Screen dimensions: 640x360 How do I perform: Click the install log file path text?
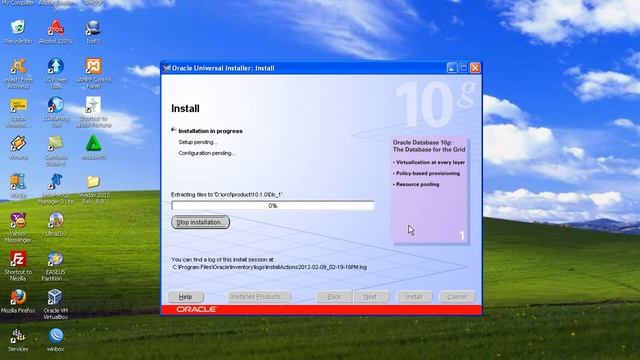coord(269,267)
